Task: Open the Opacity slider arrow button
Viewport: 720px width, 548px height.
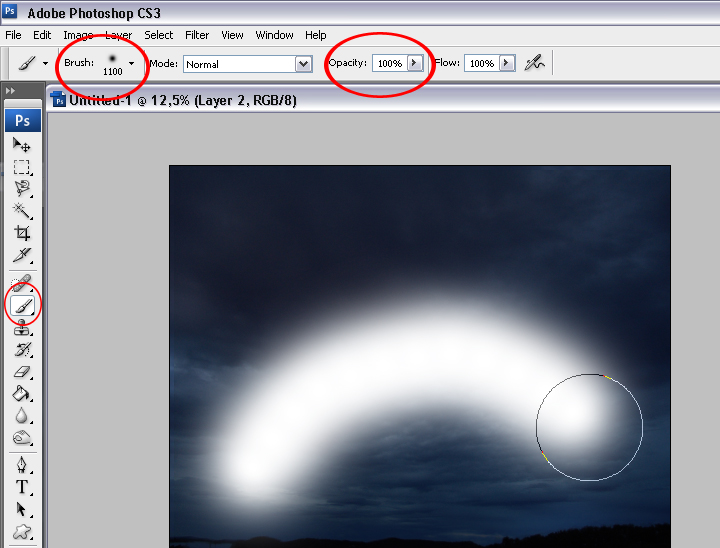Action: 415,63
